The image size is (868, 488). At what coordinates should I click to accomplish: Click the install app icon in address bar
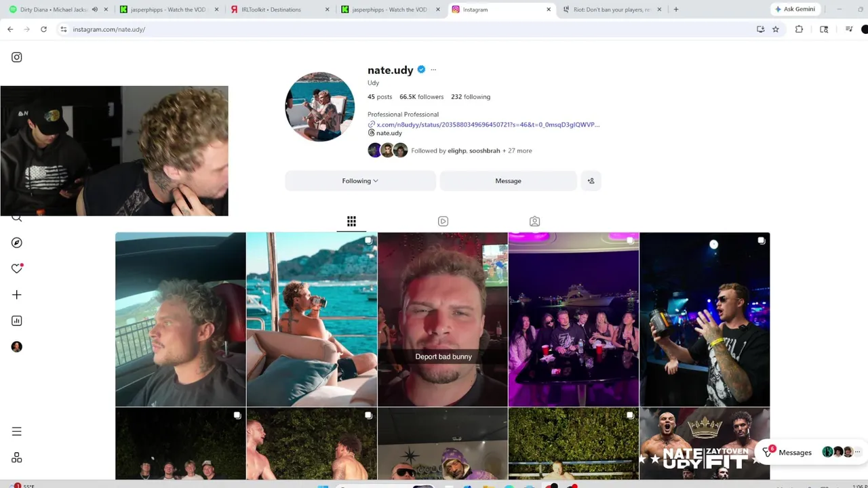coord(760,29)
